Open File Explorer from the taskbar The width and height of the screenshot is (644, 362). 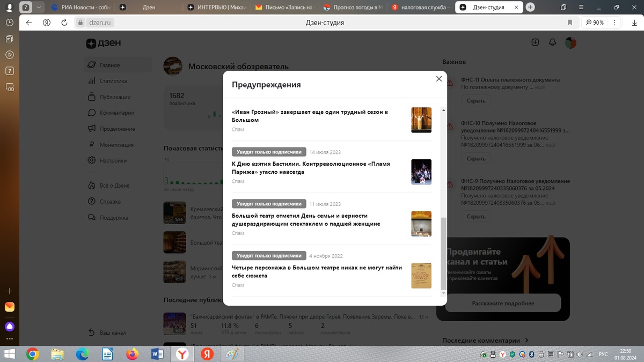[57, 354]
